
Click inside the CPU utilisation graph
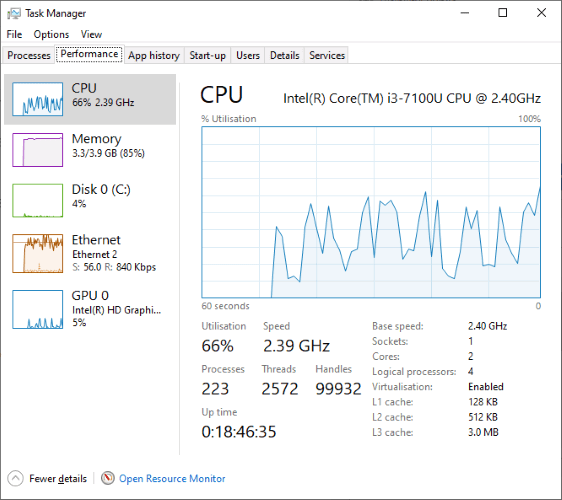tap(371, 212)
